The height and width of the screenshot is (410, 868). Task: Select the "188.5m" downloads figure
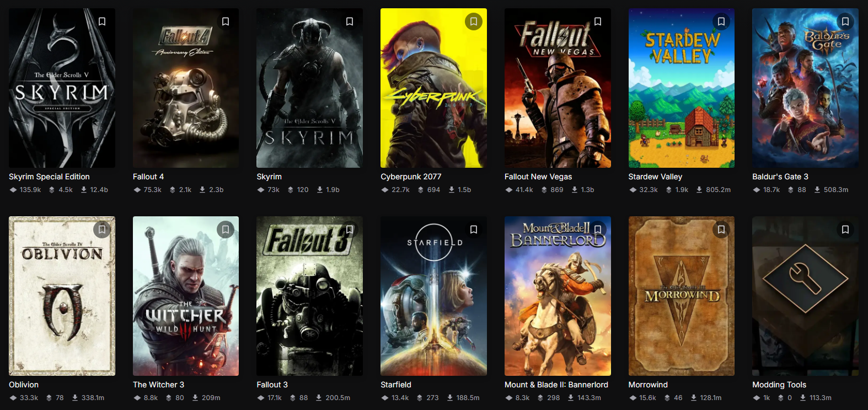[468, 398]
